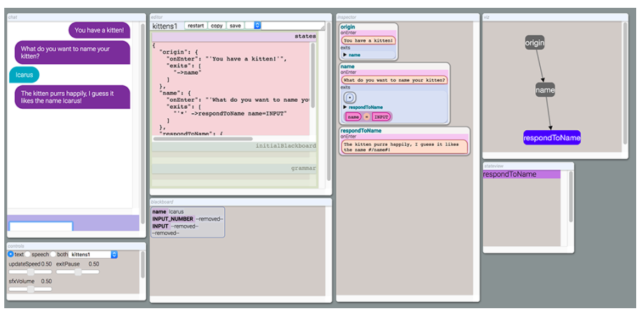This screenshot has width=644, height=321.
Task: Click the respondToName onEnter text box
Action: pos(404,147)
